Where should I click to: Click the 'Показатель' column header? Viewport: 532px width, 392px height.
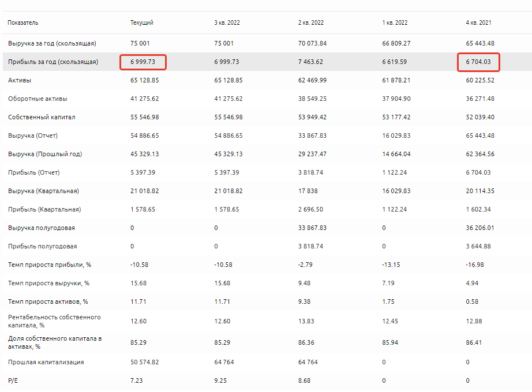tap(23, 22)
